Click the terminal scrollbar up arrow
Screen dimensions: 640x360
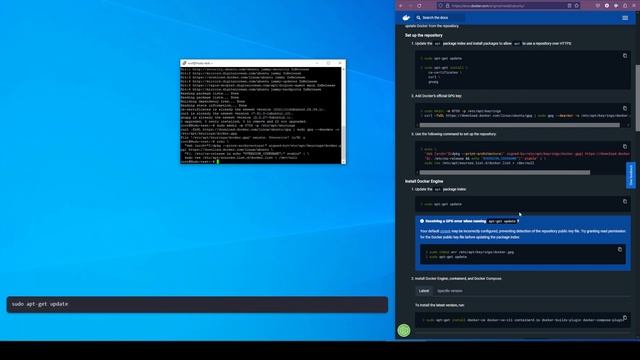pyautogui.click(x=343, y=69)
